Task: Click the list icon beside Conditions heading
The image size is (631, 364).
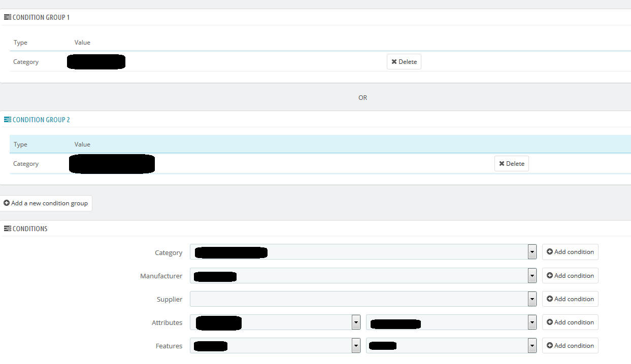Action: pos(7,229)
